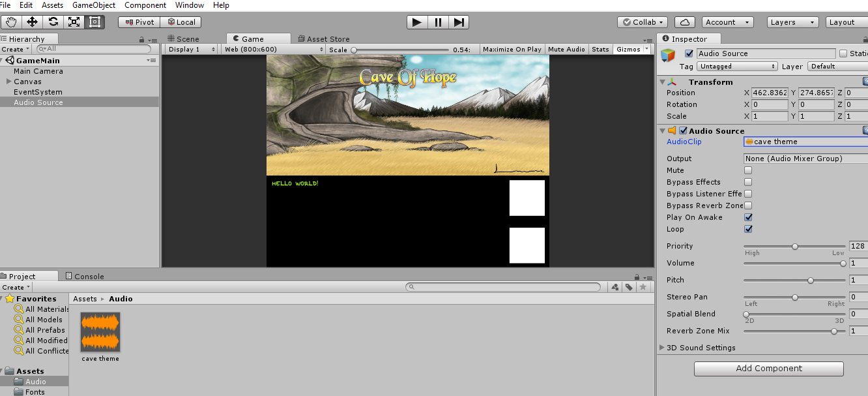
Task: Click the favorites star icon in Project
Action: [x=643, y=287]
